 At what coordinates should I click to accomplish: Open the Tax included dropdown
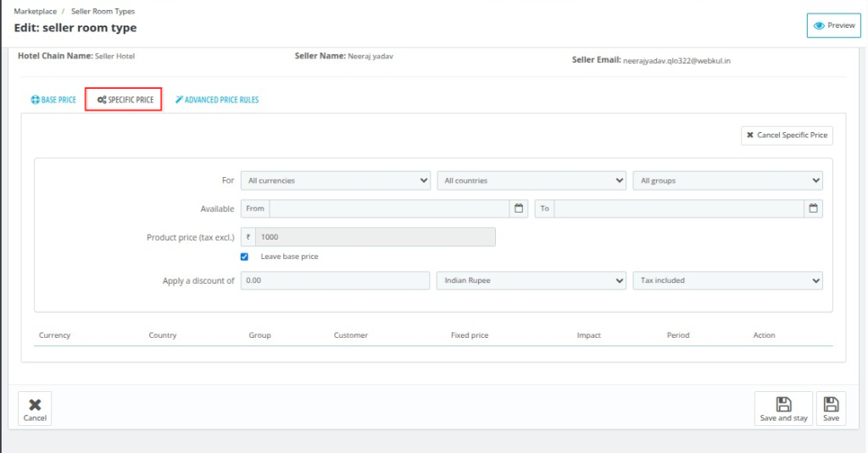click(x=727, y=280)
